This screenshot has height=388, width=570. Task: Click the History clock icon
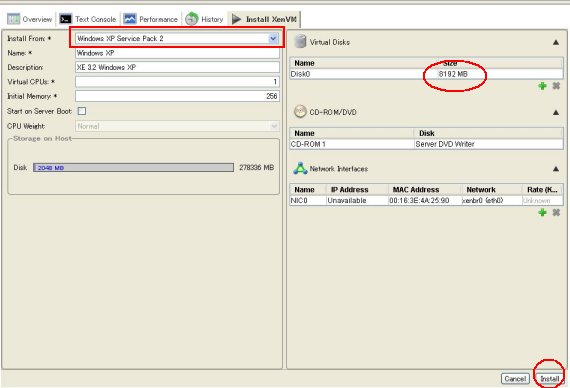192,19
